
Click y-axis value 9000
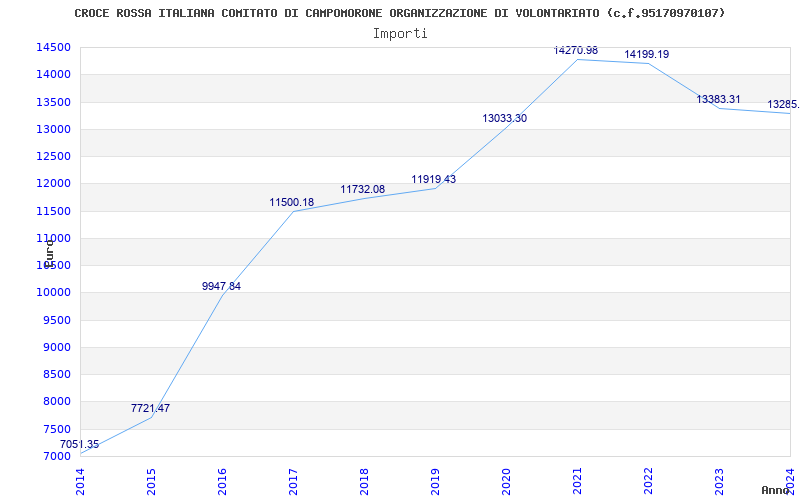click(56, 347)
